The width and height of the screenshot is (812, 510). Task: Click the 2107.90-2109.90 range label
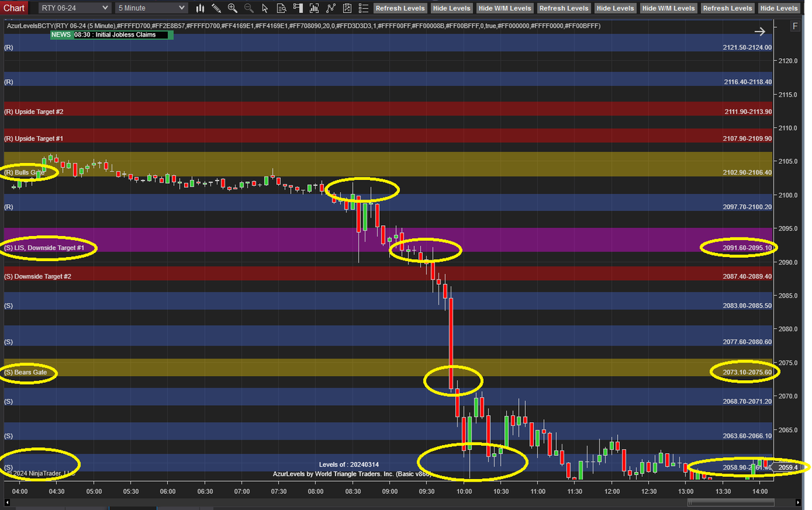[747, 139]
